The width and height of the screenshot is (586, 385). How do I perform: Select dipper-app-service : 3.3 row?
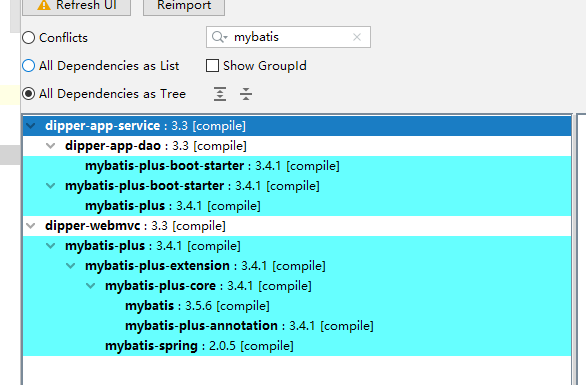point(297,126)
